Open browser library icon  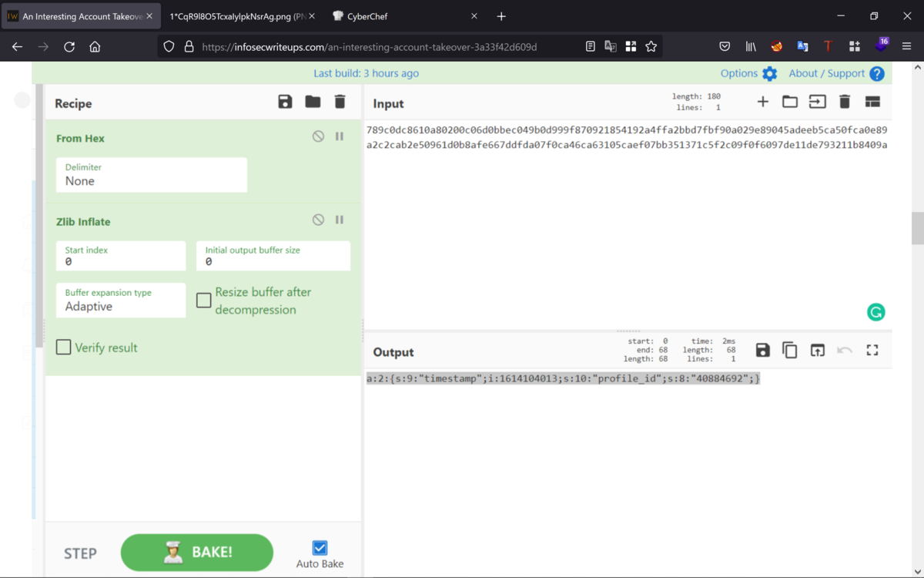[751, 46]
